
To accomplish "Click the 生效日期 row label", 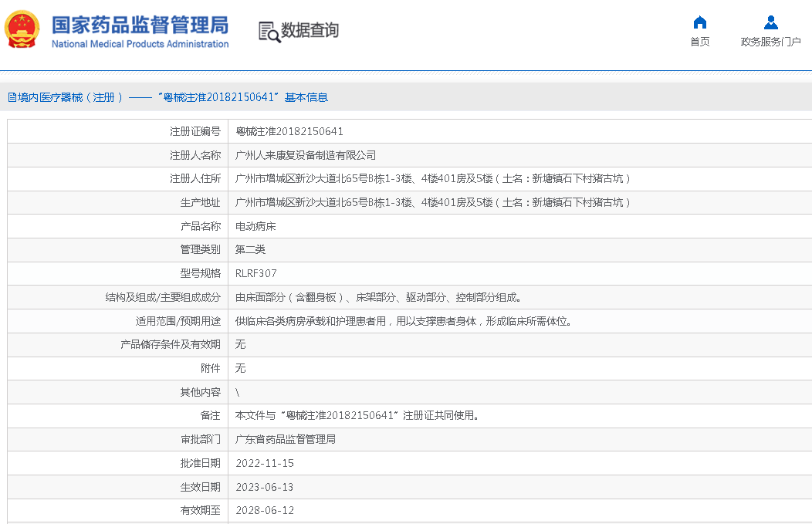I will pos(201,487).
